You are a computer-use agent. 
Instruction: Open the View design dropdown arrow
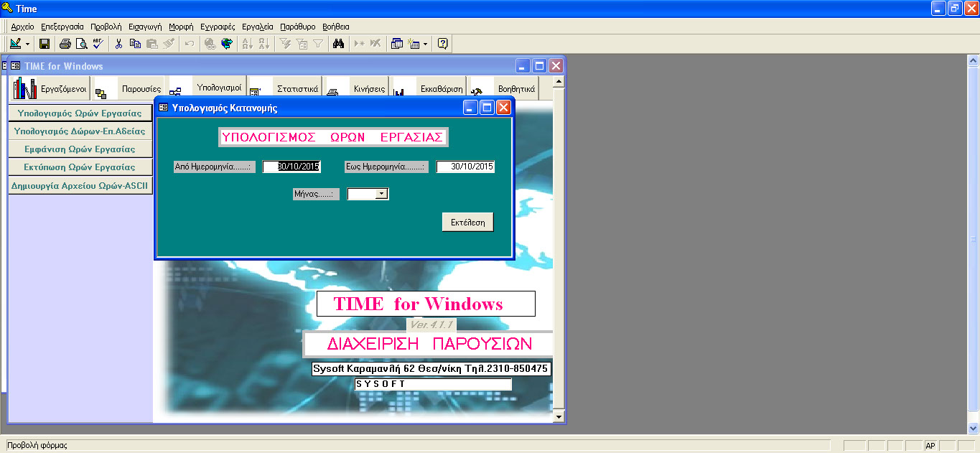(x=27, y=44)
